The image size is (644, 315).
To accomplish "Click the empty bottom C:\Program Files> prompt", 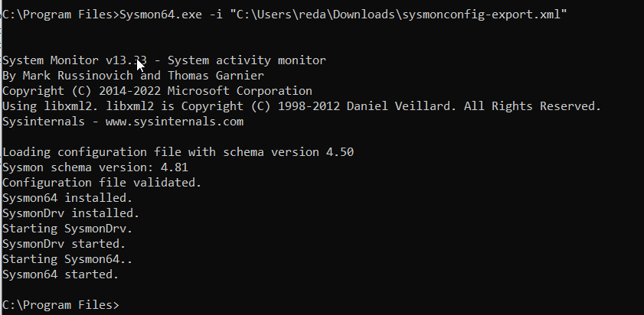I will (x=60, y=305).
